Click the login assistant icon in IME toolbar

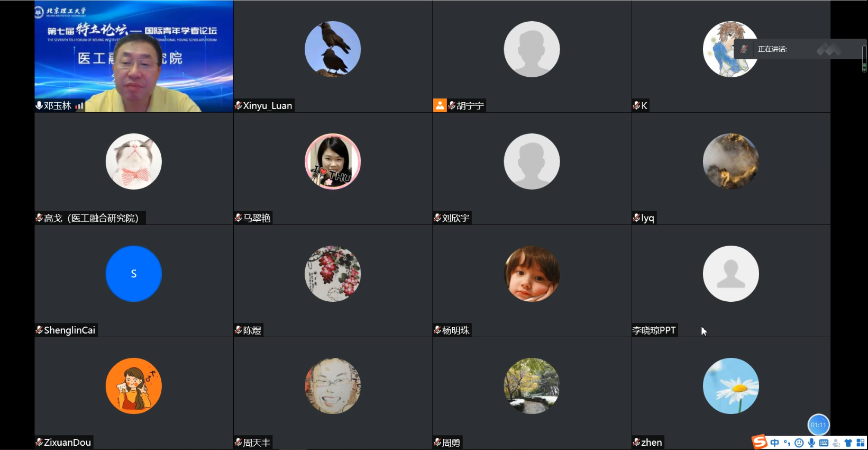pos(836,443)
